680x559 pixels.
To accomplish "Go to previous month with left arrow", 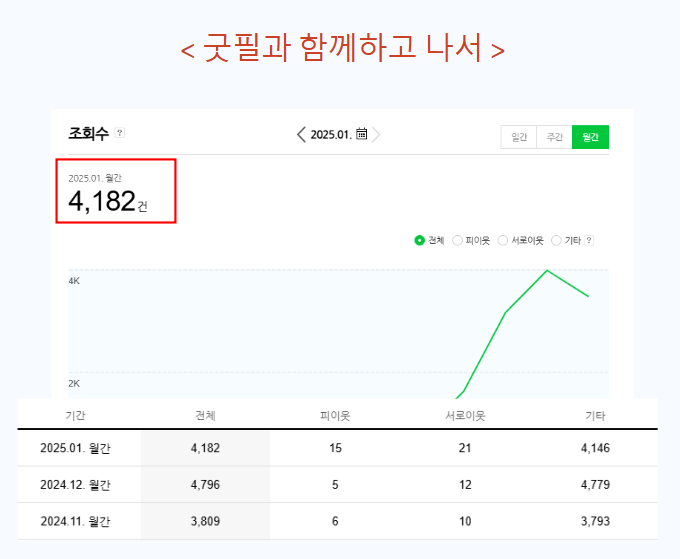I will coord(302,135).
